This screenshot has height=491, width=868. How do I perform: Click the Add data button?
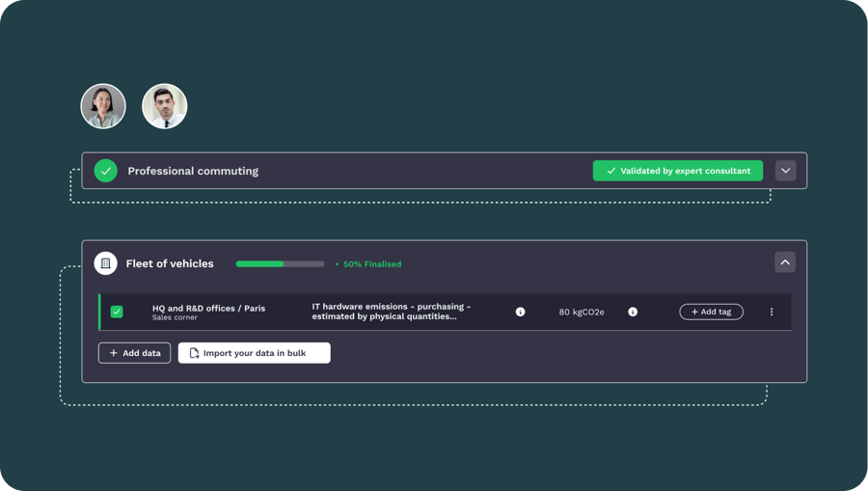(x=134, y=353)
